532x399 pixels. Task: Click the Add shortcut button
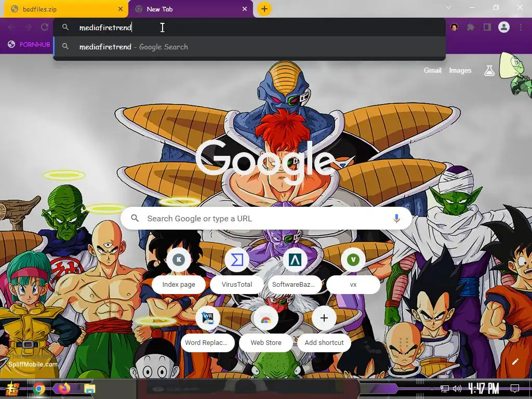(324, 328)
